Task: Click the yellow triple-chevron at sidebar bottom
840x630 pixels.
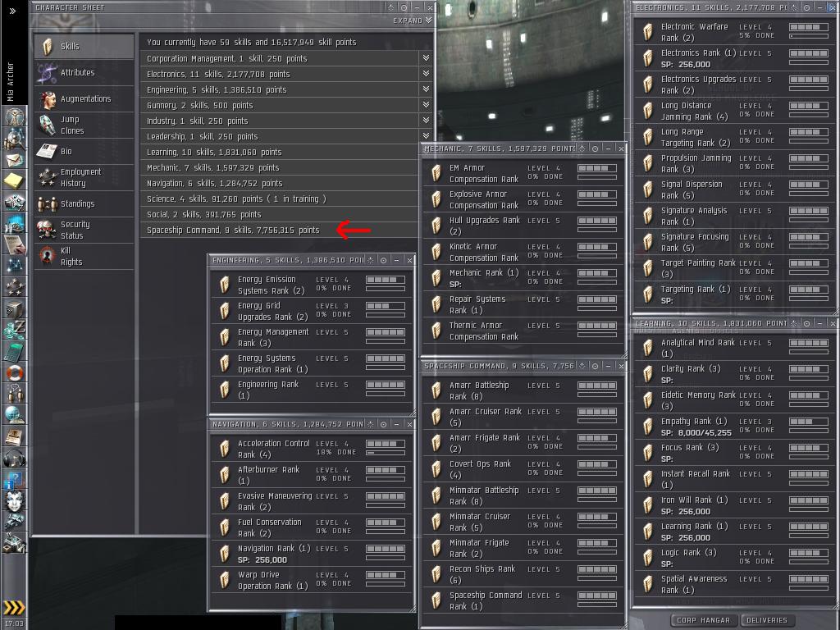Action: click(x=14, y=608)
